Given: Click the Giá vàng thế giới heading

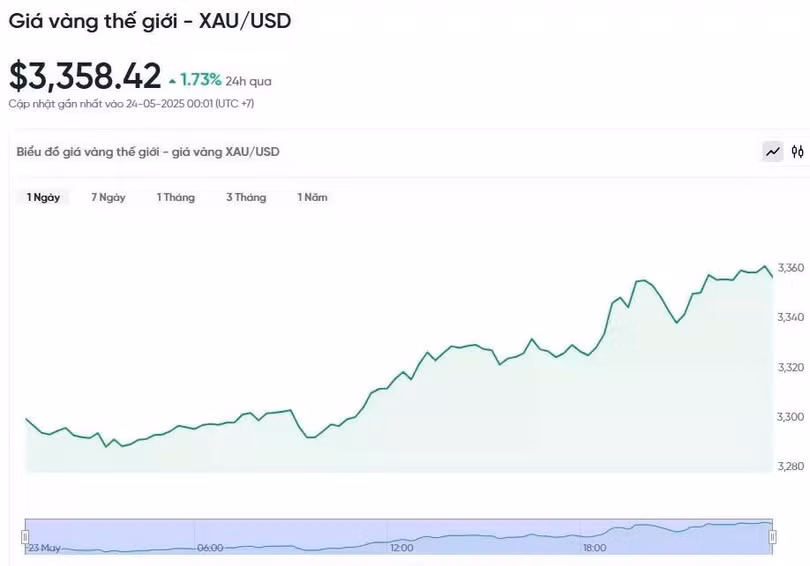Looking at the screenshot, I should (x=150, y=20).
